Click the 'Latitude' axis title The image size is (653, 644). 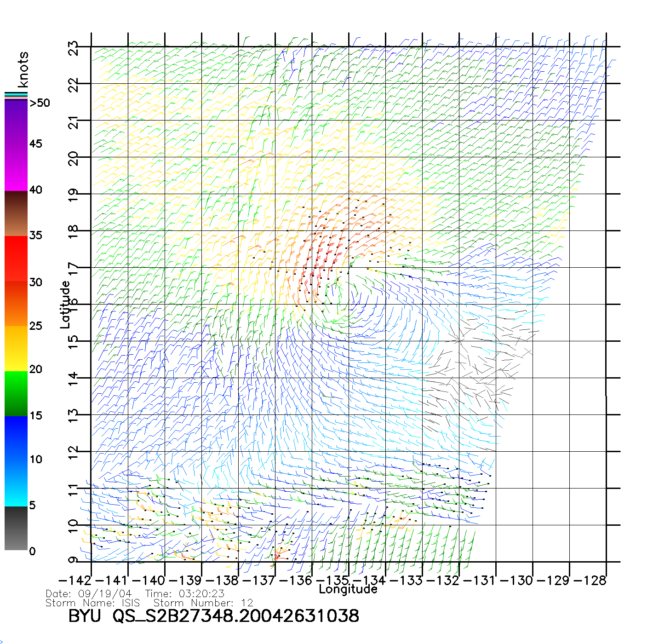(65, 305)
